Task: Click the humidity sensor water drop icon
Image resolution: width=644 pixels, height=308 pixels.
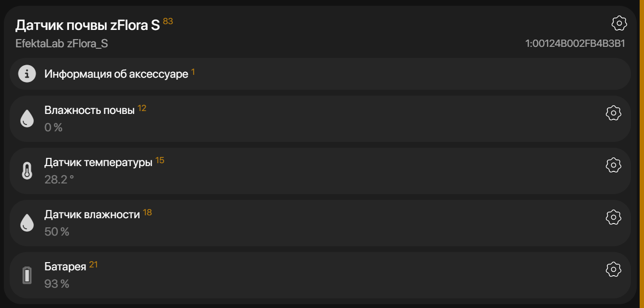Action: (x=27, y=223)
